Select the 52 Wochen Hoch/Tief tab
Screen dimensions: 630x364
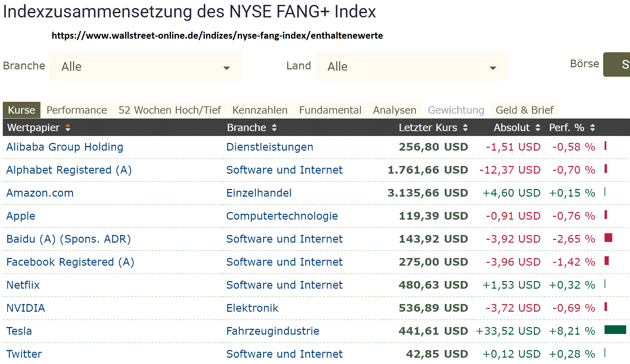[x=169, y=110]
